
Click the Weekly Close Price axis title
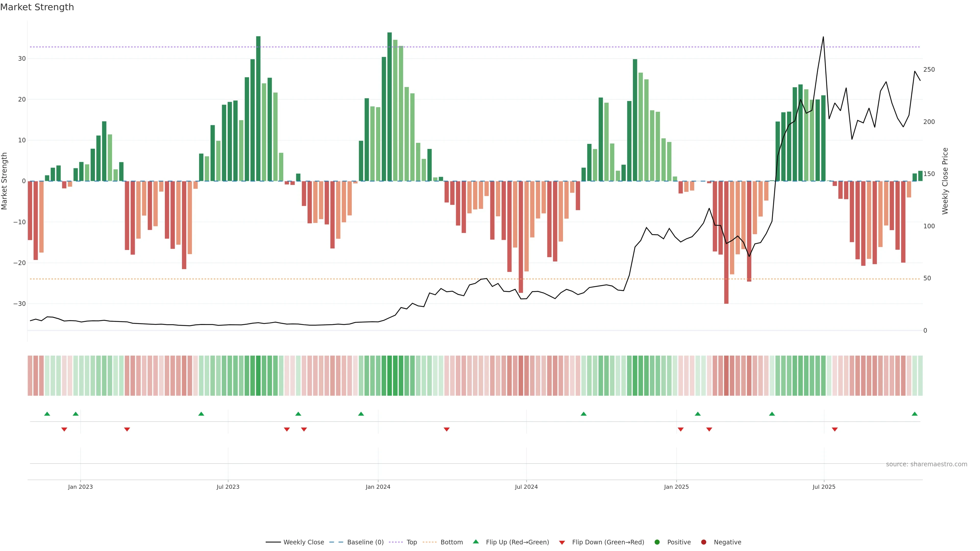(x=945, y=181)
